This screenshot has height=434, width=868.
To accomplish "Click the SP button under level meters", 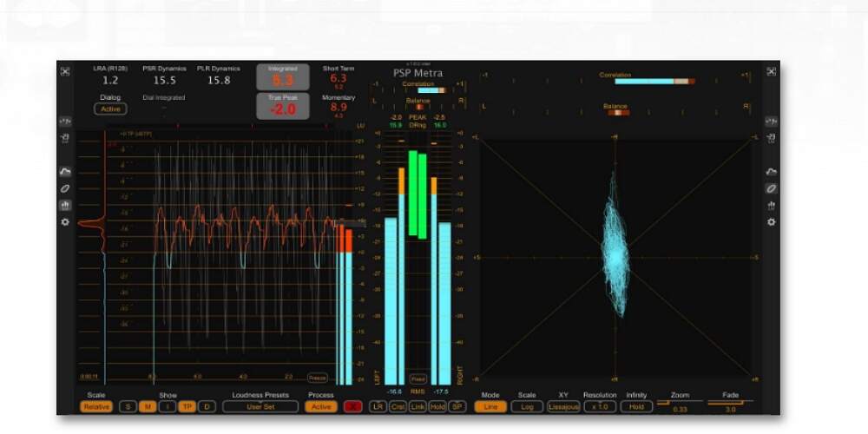I will click(457, 407).
